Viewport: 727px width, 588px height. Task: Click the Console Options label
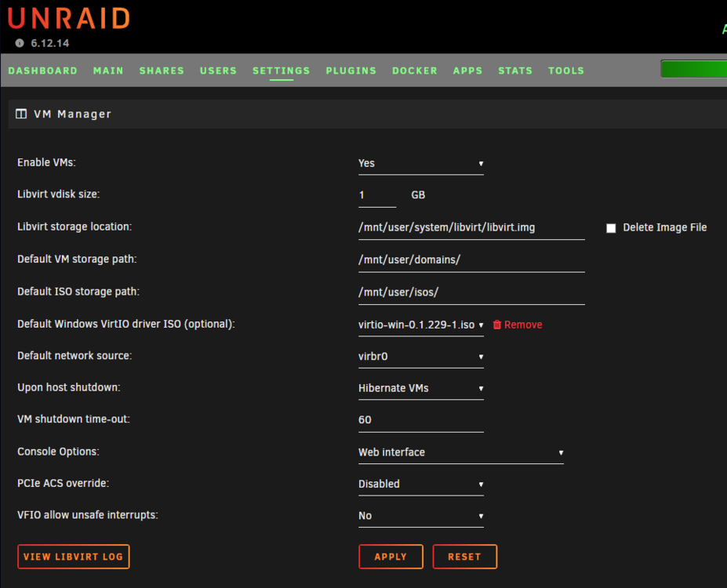[x=58, y=452]
